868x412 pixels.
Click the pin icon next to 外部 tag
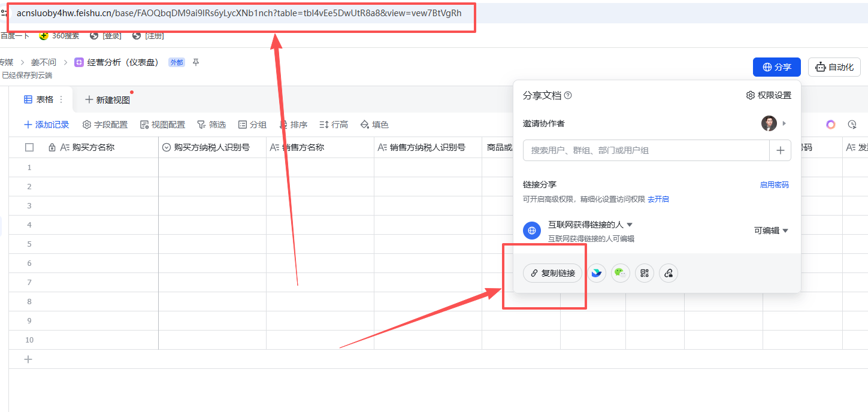tap(195, 62)
